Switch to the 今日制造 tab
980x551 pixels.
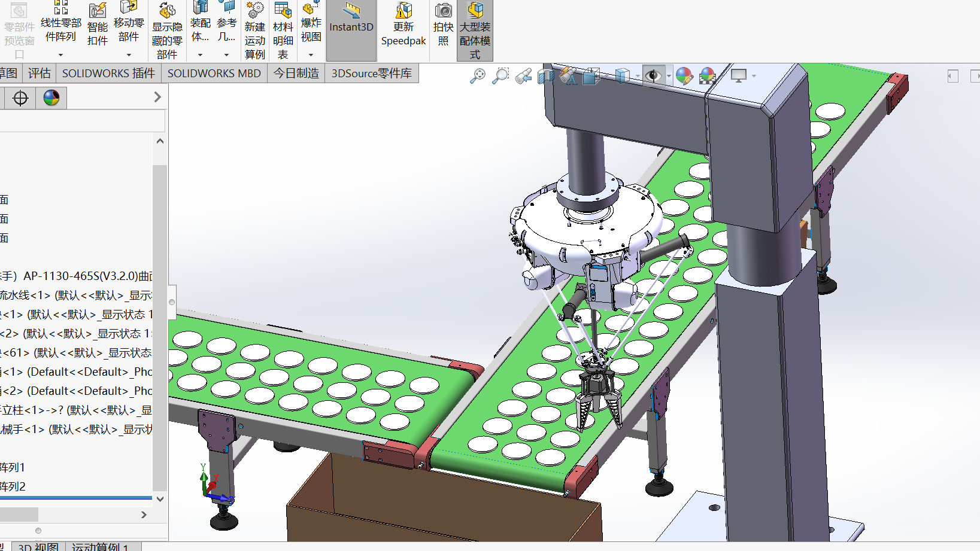tap(296, 74)
